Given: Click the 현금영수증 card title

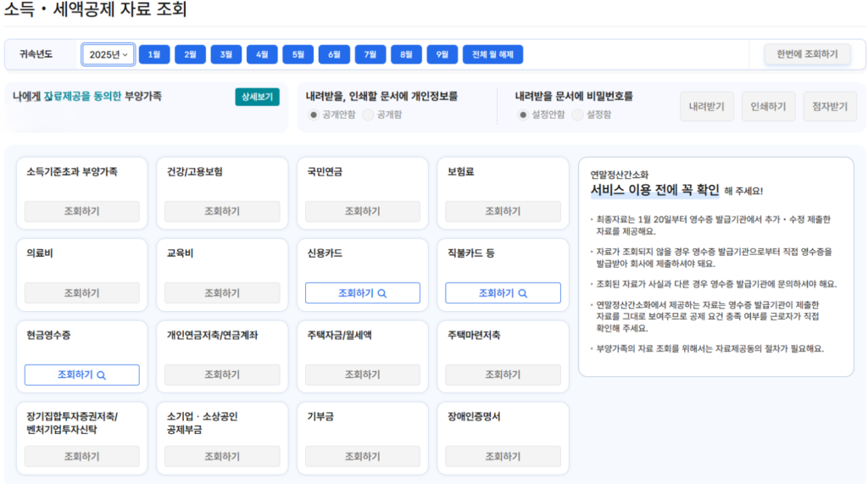Looking at the screenshot, I should (48, 335).
